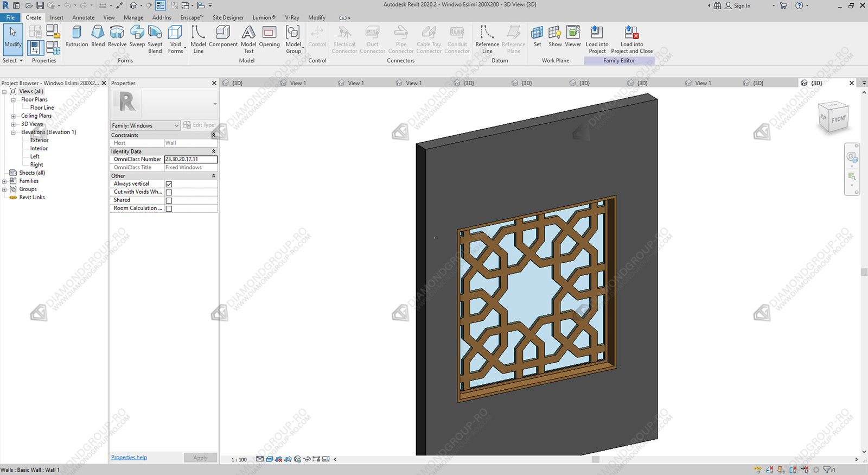Select Revit Links in the browser
This screenshot has height=475, width=868.
(32, 197)
